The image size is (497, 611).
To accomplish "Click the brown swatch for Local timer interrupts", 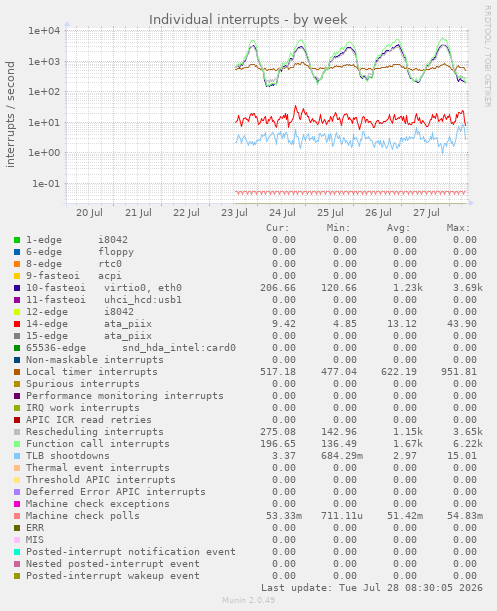I will click(17, 372).
